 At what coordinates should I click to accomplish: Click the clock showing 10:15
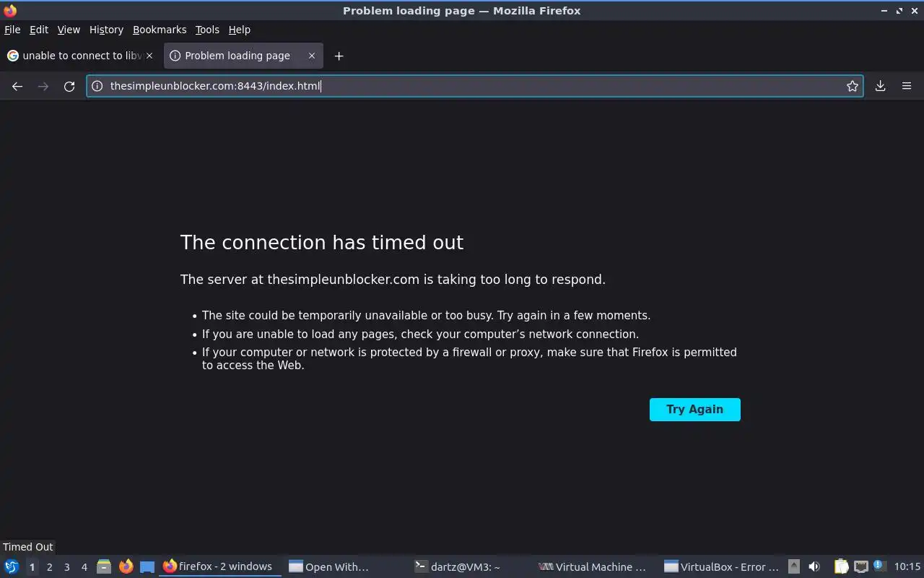907,566
